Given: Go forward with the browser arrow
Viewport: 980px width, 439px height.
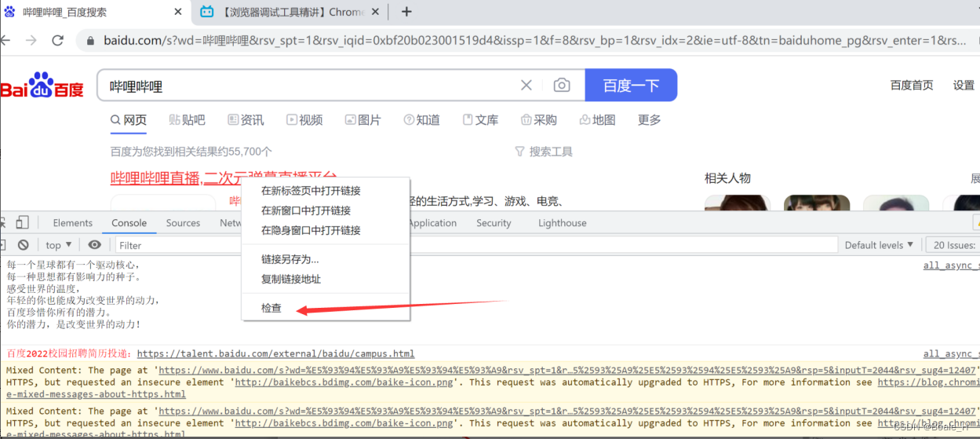Looking at the screenshot, I should click(x=30, y=40).
